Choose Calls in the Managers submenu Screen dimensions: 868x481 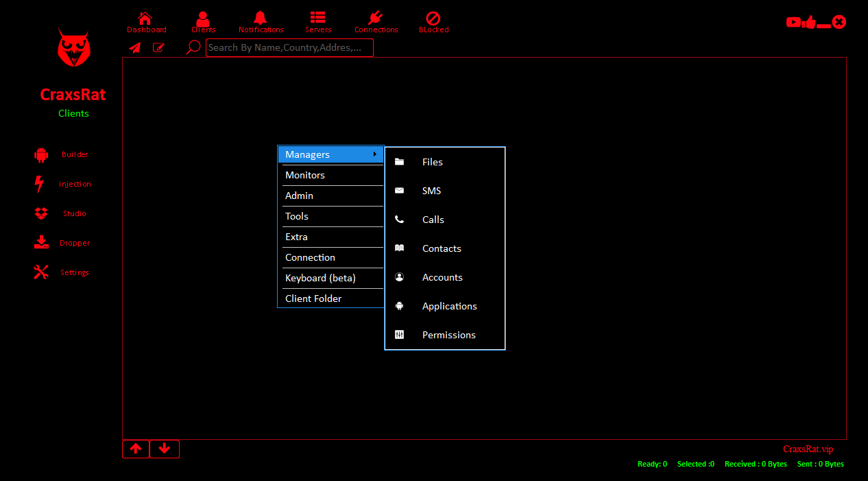445,220
